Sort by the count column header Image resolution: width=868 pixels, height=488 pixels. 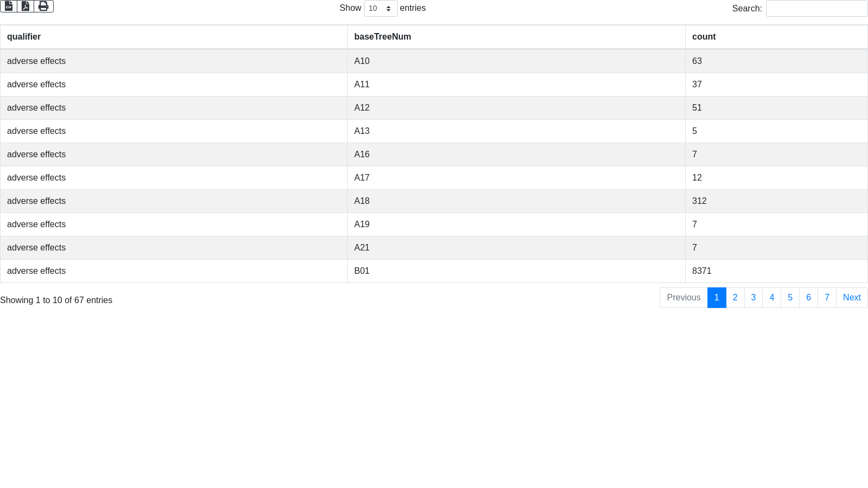(704, 37)
